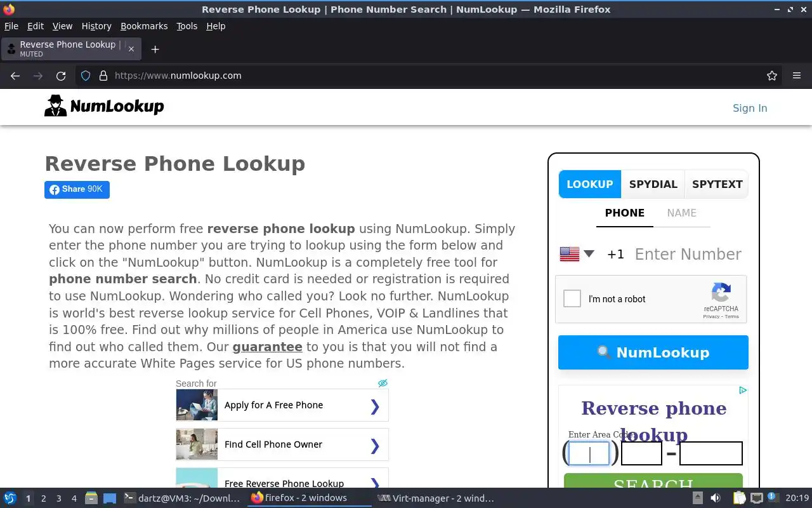Viewport: 812px width, 508px height.
Task: Click update notifier tray icon
Action: (x=773, y=498)
